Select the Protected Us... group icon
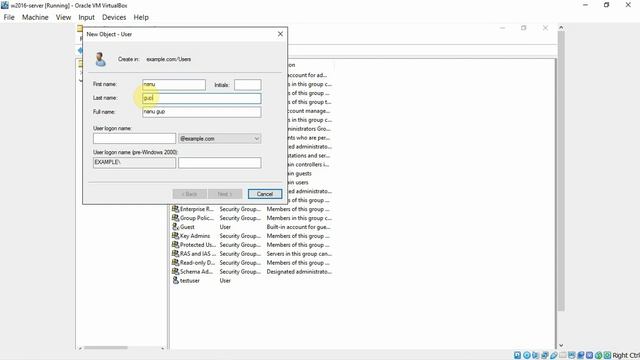Screen dimensions: 640x360 (x=176, y=245)
